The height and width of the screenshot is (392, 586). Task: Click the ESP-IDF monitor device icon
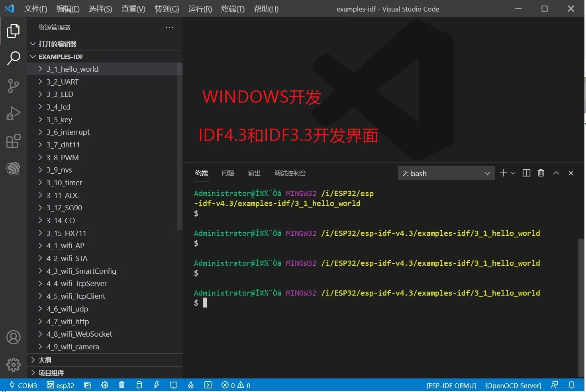[x=173, y=385]
